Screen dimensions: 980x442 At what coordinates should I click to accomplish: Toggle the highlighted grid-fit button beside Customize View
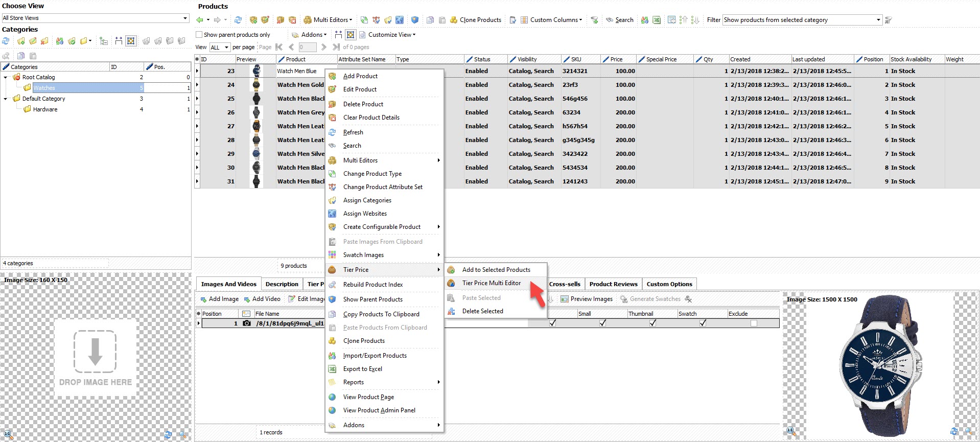click(x=351, y=35)
